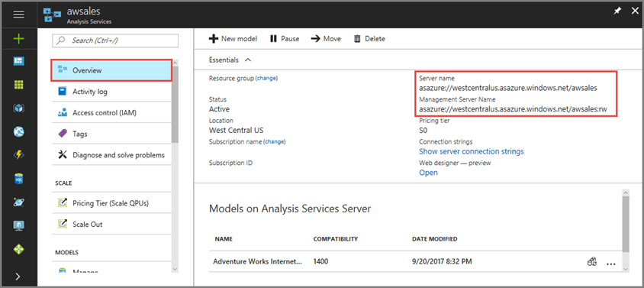Image resolution: width=644 pixels, height=288 pixels.
Task: Click the New model button
Action: 233,39
